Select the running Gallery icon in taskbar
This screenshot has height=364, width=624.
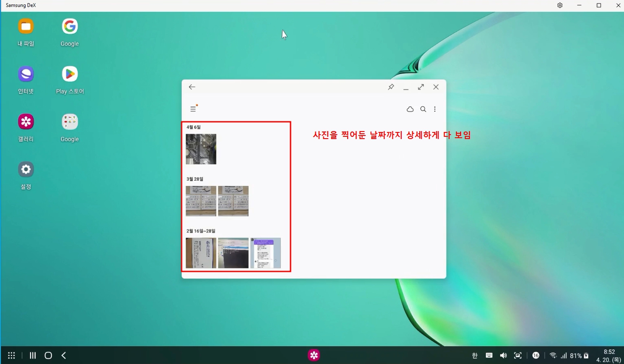click(314, 355)
